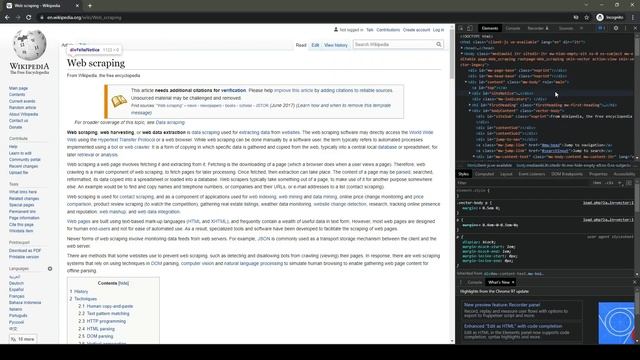Collapse the bodyContent div node
This screenshot has height=360, width=640.
[x=470, y=111]
